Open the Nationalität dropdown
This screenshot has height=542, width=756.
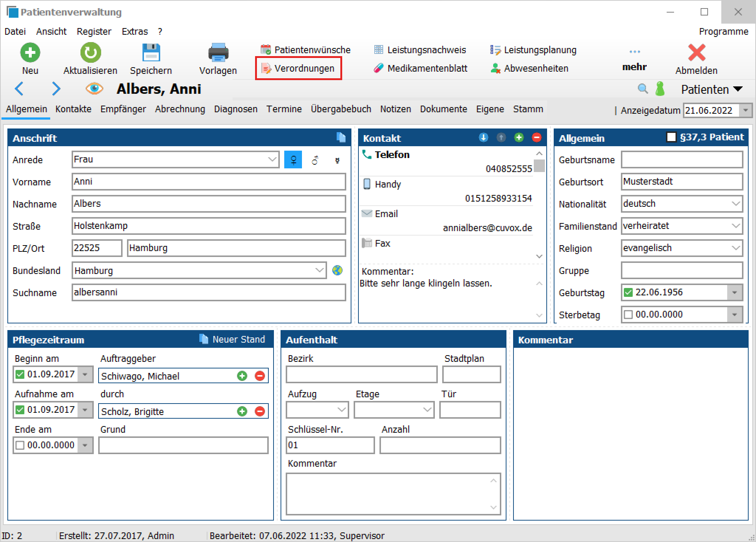[x=736, y=204]
